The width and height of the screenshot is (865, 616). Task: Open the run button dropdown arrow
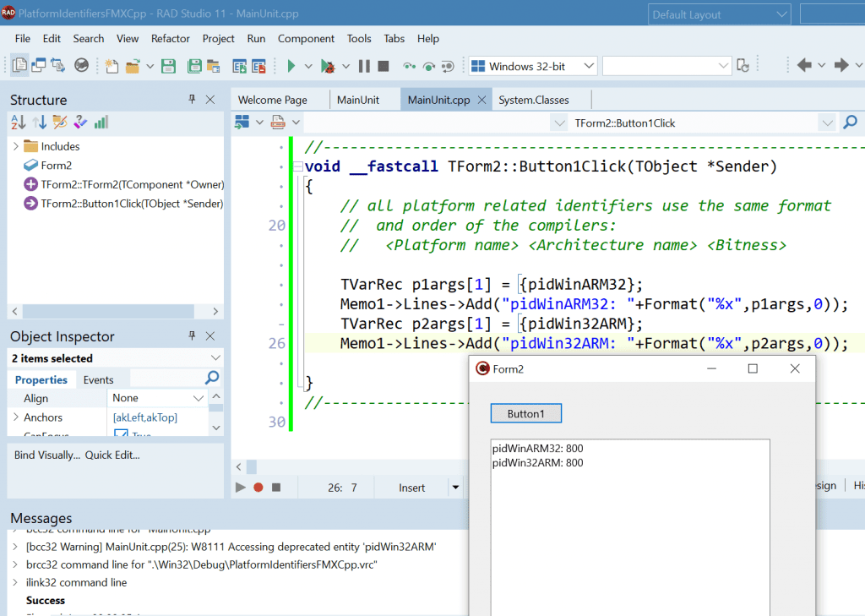click(308, 66)
